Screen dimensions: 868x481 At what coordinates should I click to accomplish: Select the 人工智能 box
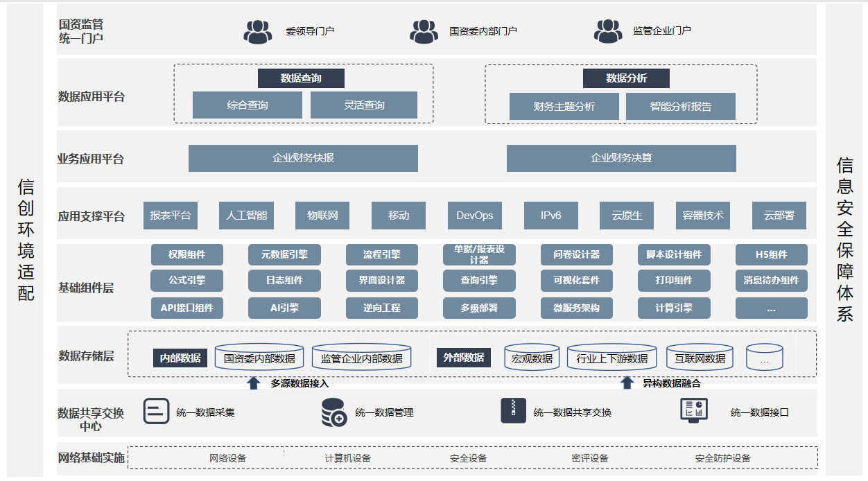246,216
